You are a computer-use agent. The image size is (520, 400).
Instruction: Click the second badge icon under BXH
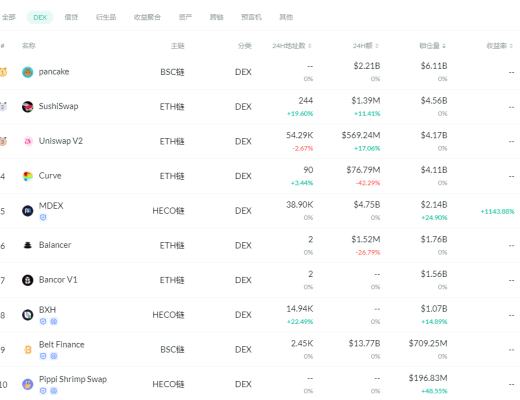point(54,321)
